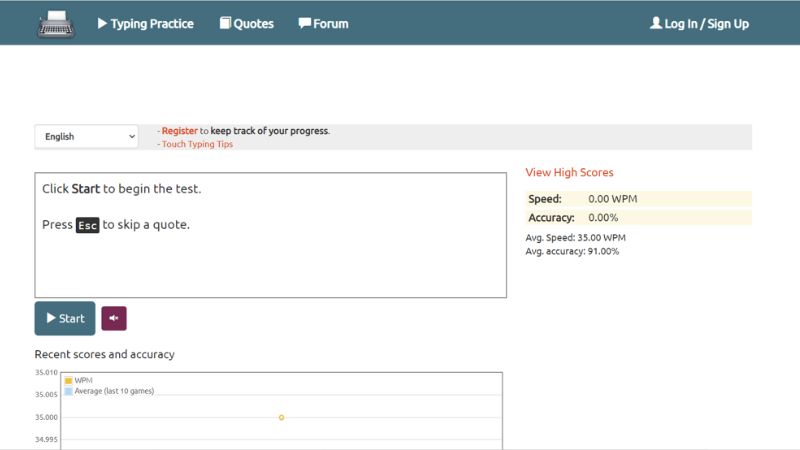Viewport: 800px width, 450px height.
Task: Click the book icon beside Quotes
Action: point(225,23)
